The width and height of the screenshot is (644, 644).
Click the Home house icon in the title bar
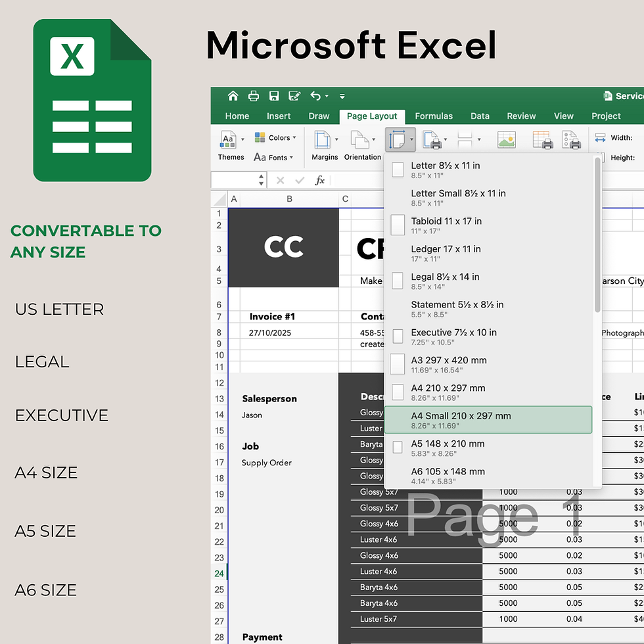(x=233, y=96)
